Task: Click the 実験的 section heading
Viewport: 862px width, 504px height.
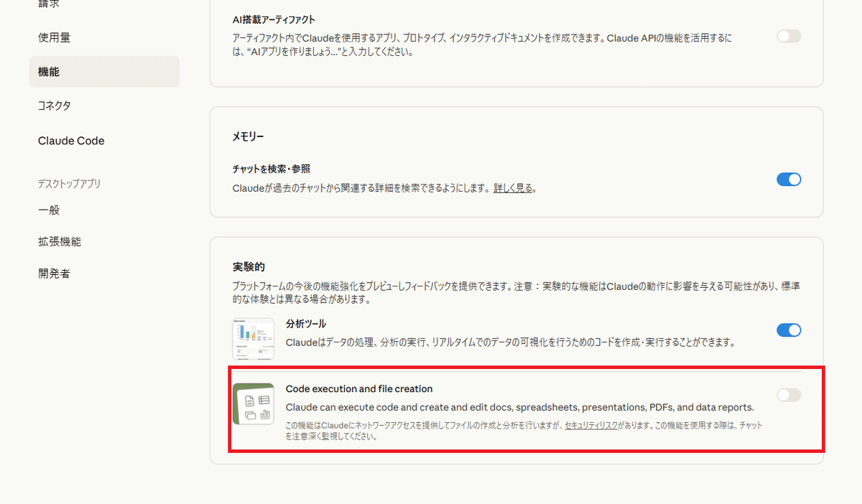Action: pyautogui.click(x=249, y=267)
